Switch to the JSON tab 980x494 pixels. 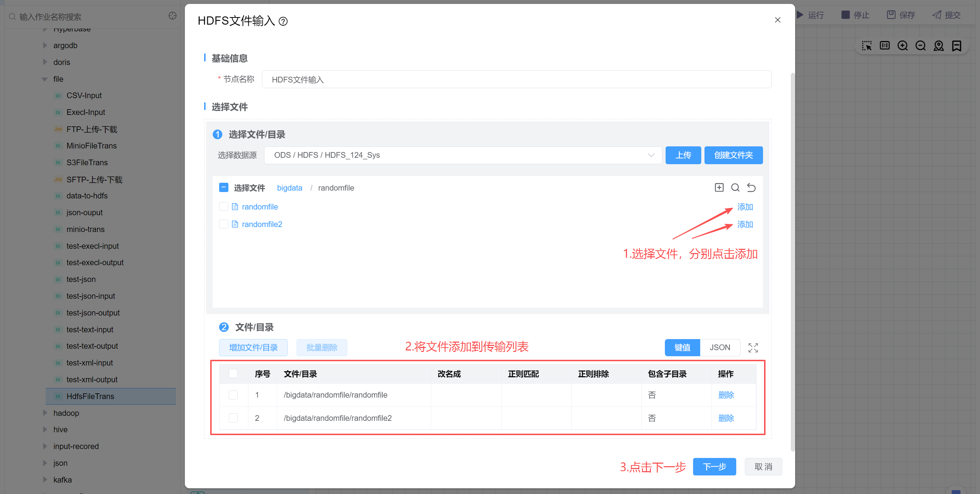719,347
